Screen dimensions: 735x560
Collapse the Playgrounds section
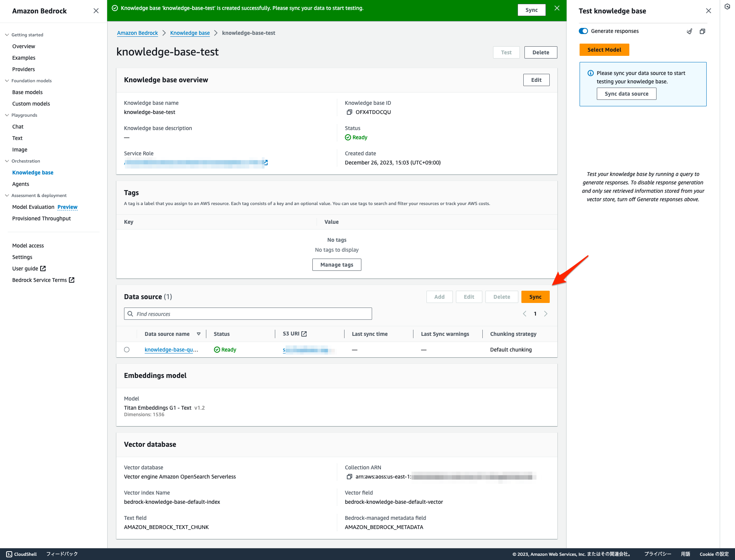[x=7, y=115]
